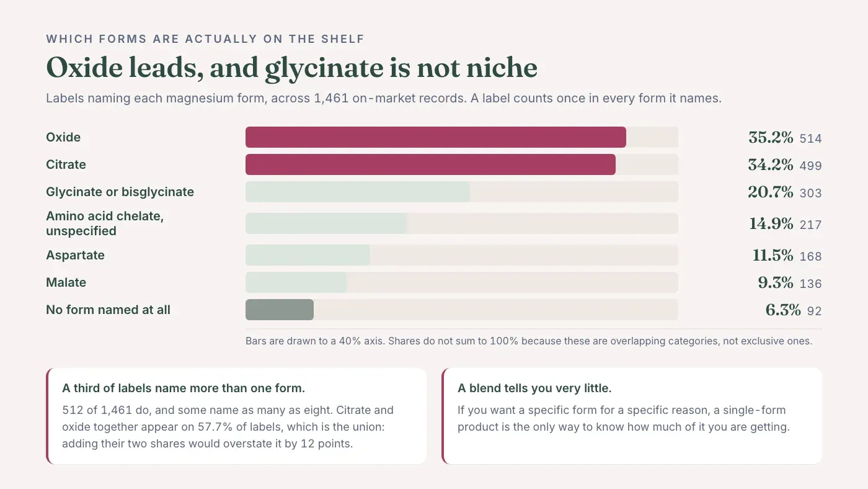Open the 'A third of labels' card
The height and width of the screenshot is (489, 868).
point(236,416)
